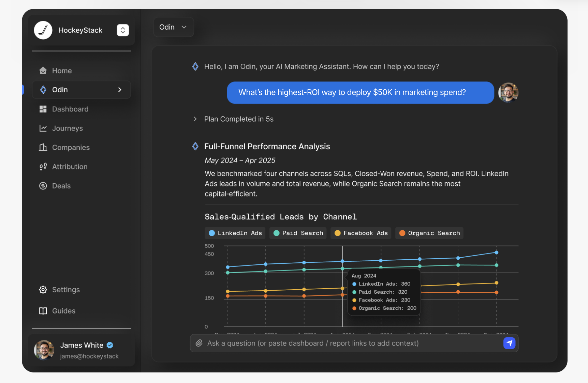The width and height of the screenshot is (588, 383).
Task: Click the user avatar beside the question bubble
Action: point(508,92)
